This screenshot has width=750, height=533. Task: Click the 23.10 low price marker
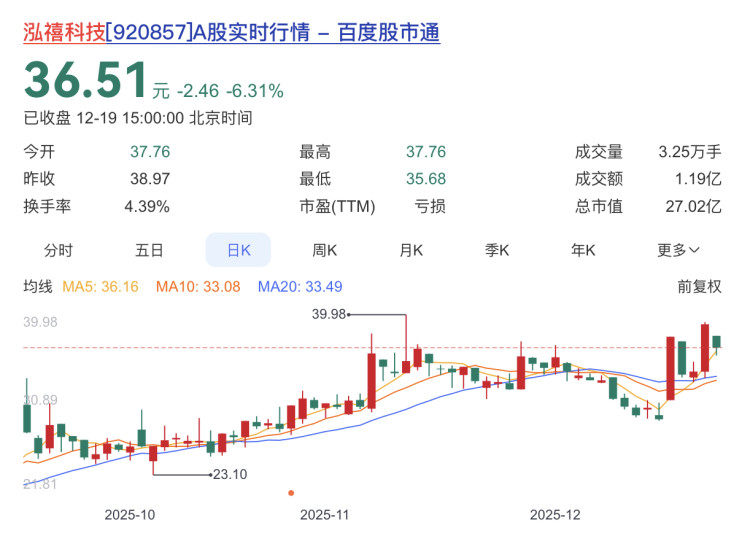tap(230, 474)
